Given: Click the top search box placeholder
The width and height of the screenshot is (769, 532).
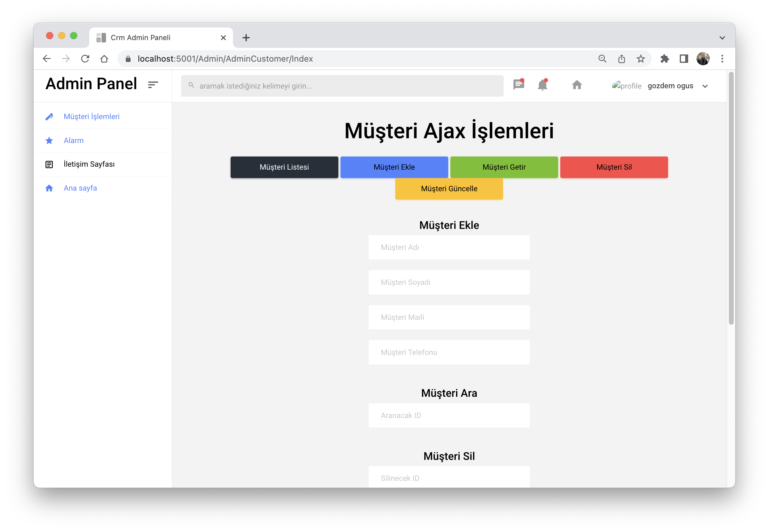Looking at the screenshot, I should pyautogui.click(x=256, y=86).
